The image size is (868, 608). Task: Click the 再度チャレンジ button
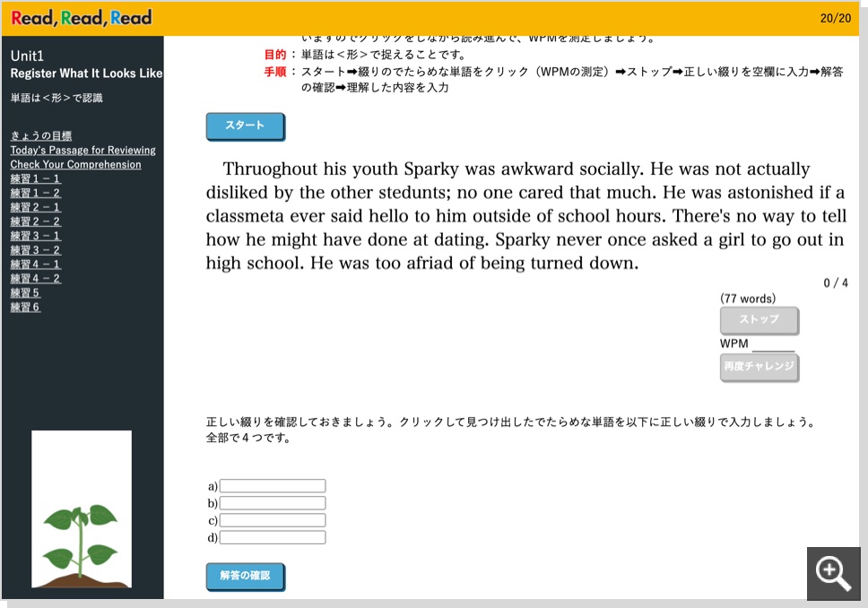pos(759,367)
